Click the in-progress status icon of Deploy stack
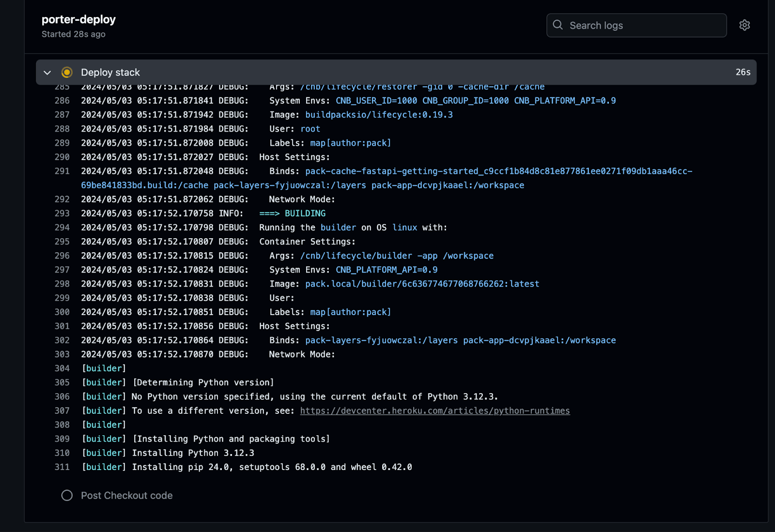The image size is (775, 532). pos(67,73)
